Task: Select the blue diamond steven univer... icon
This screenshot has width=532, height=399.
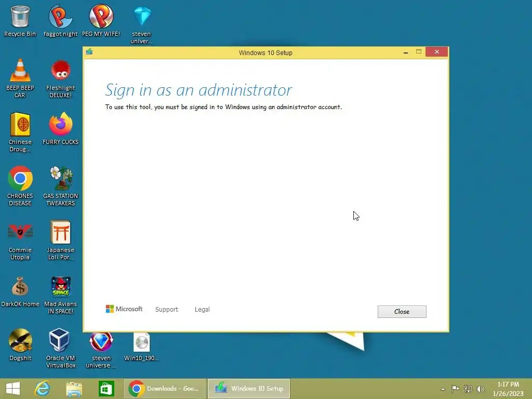Action: point(141,24)
